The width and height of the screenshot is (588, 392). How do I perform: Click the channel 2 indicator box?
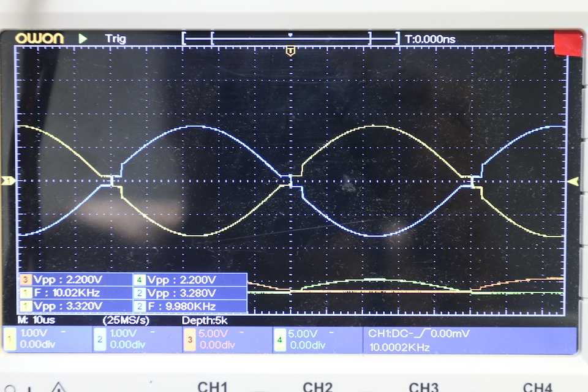coord(100,339)
